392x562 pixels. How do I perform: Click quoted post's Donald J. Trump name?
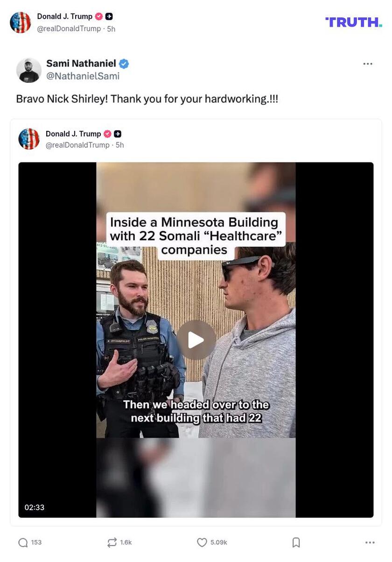pyautogui.click(x=73, y=134)
